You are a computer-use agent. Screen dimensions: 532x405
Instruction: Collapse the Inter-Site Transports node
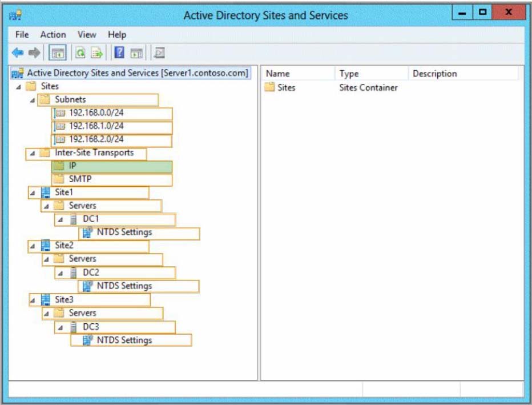coord(33,153)
